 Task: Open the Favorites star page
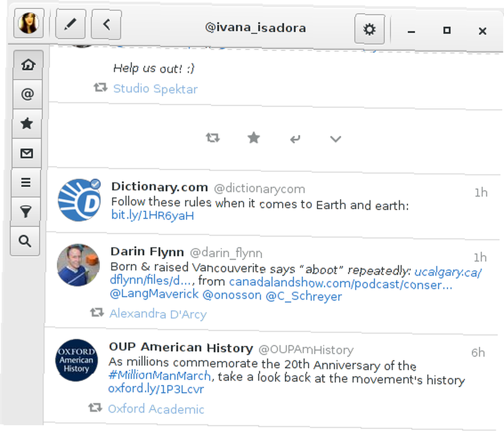click(x=27, y=123)
